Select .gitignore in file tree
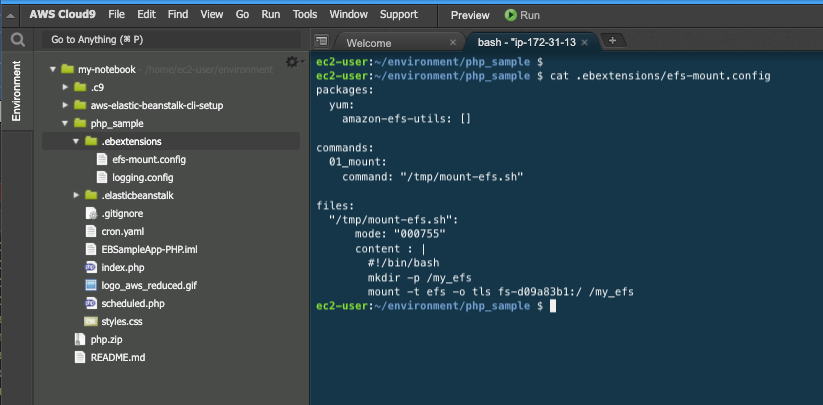This screenshot has width=823, height=405. [122, 214]
